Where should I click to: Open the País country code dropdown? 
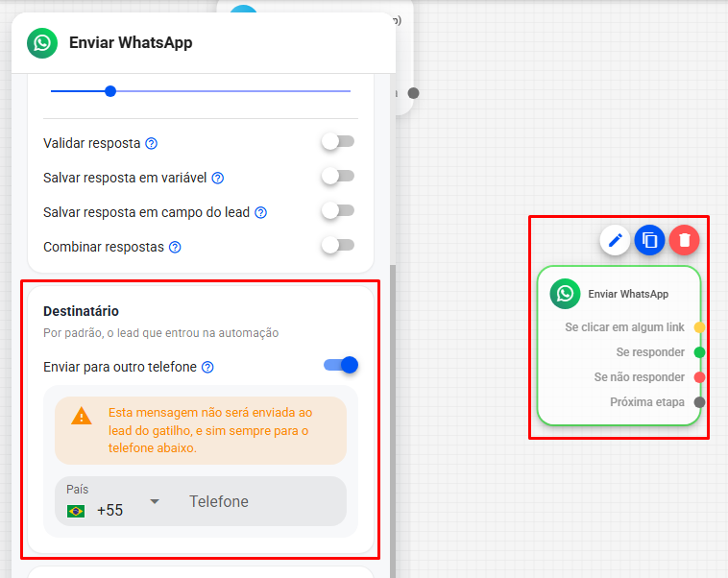(113, 501)
